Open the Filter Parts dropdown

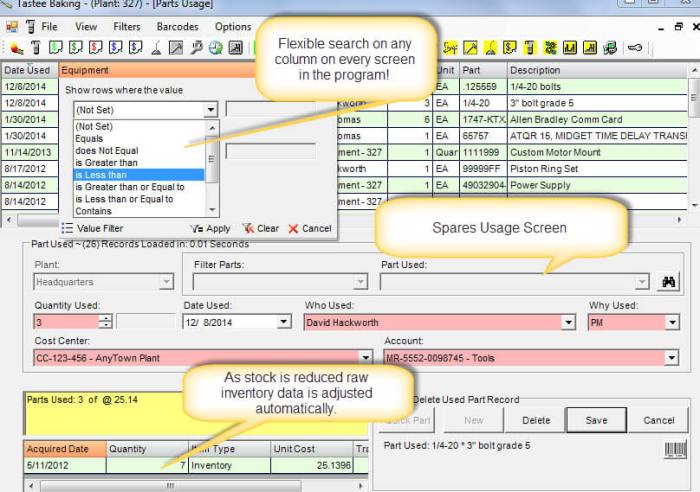pyautogui.click(x=360, y=282)
